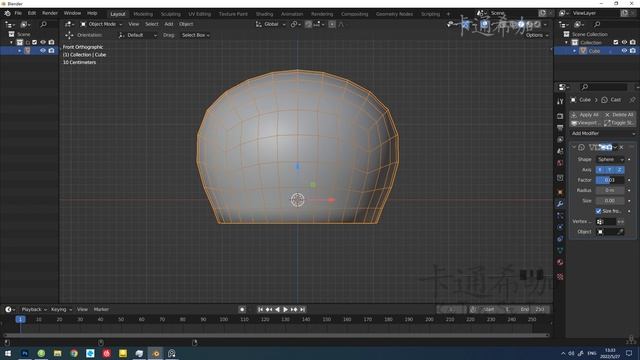Click the Apply All button
Viewport: 640px width, 360px height.
(x=585, y=115)
